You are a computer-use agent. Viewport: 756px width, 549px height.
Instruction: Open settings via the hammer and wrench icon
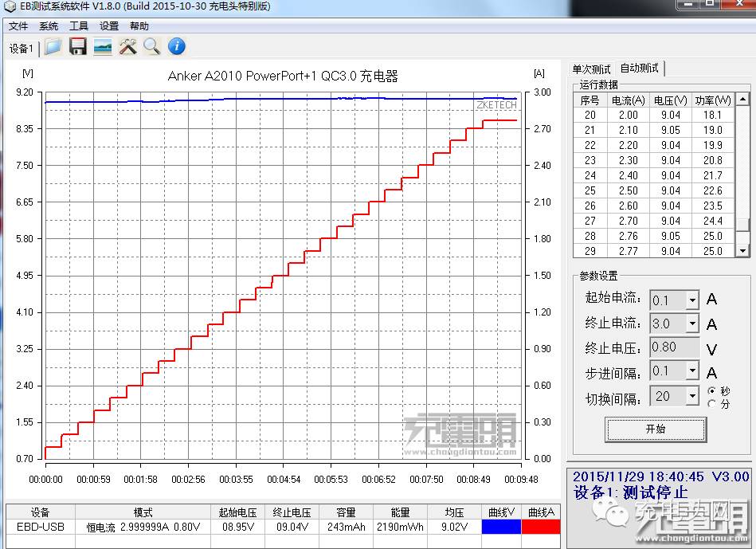[x=127, y=47]
